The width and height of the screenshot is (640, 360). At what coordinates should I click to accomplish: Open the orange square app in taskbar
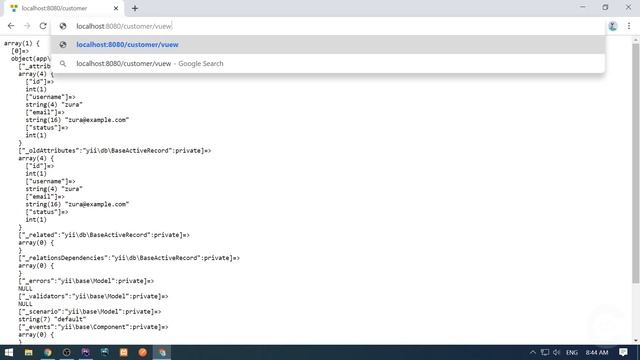click(124, 352)
